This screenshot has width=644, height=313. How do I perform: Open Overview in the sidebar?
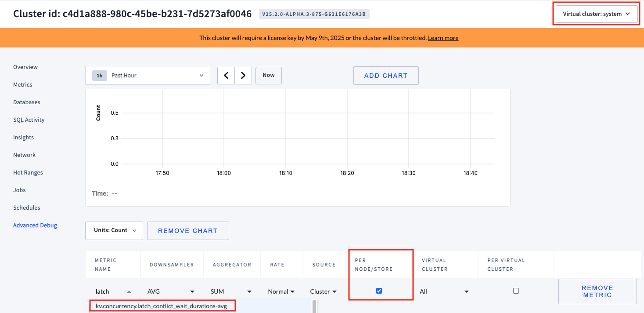tap(25, 67)
